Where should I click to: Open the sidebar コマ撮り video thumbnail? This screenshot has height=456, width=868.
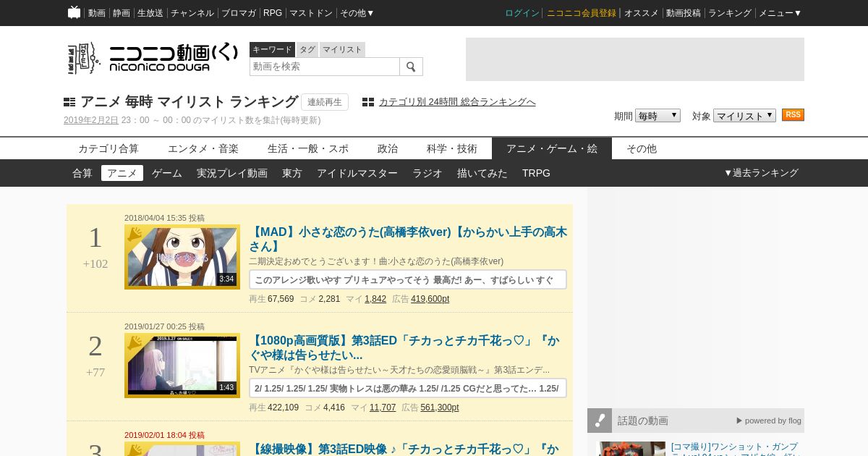coord(631,449)
